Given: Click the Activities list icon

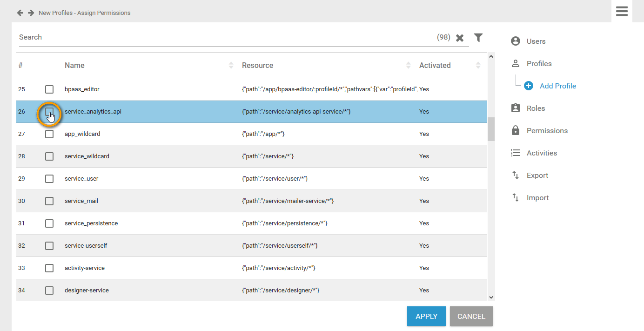Looking at the screenshot, I should [515, 153].
